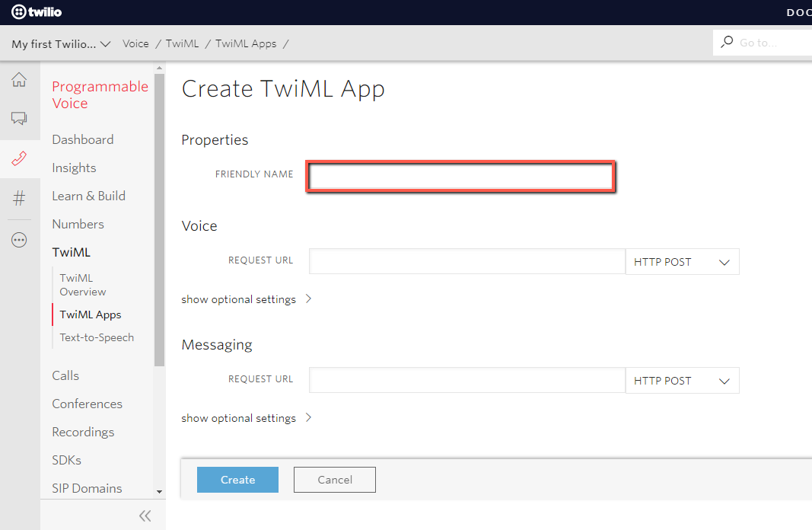Open Numbers in sidebar
The height and width of the screenshot is (530, 812).
(x=78, y=224)
